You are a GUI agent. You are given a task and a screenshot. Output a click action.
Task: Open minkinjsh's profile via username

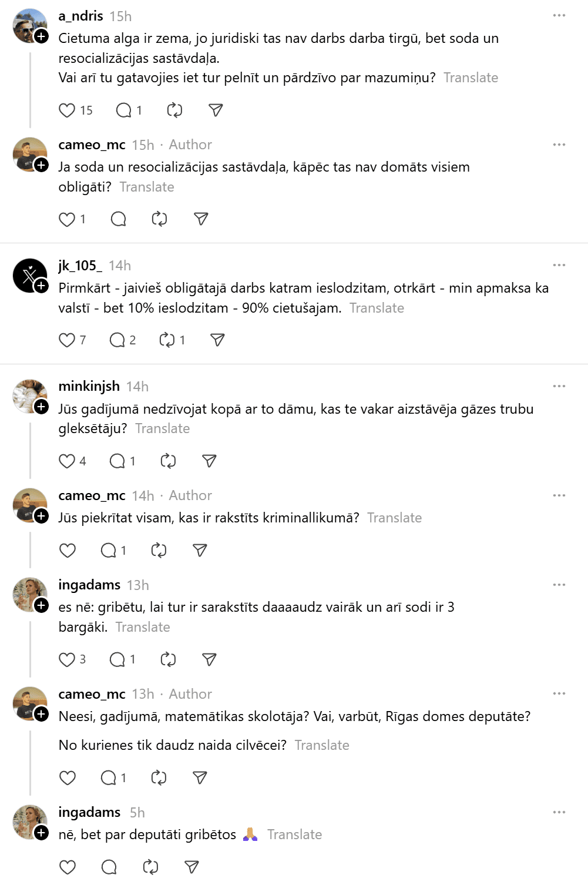(x=89, y=386)
